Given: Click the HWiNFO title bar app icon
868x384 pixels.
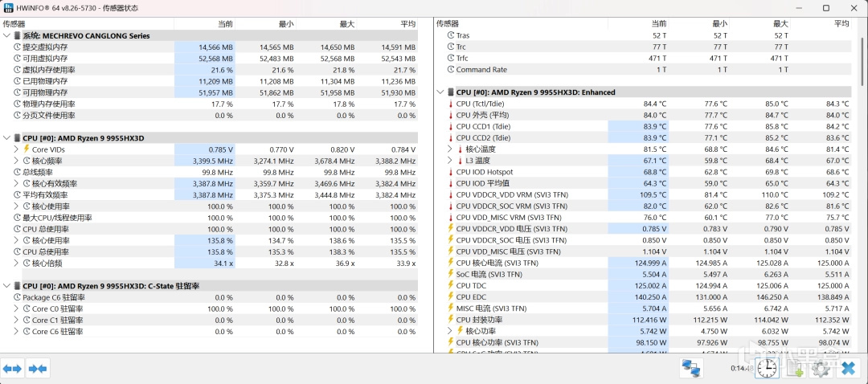Looking at the screenshot, I should tap(8, 7).
